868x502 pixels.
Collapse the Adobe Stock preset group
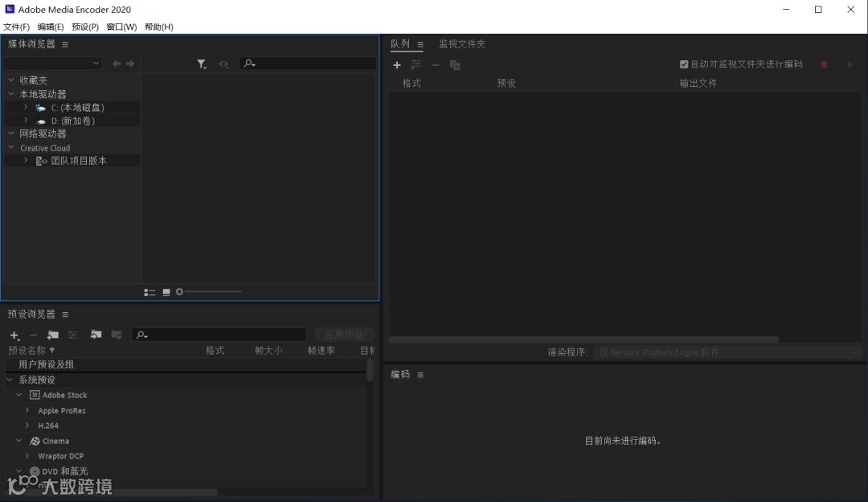pos(18,394)
